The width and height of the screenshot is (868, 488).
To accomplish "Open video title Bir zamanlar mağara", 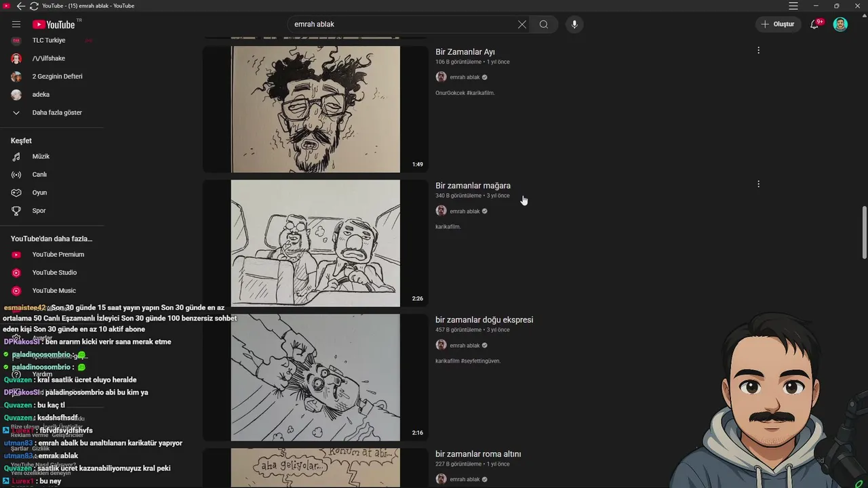I will [x=473, y=186].
